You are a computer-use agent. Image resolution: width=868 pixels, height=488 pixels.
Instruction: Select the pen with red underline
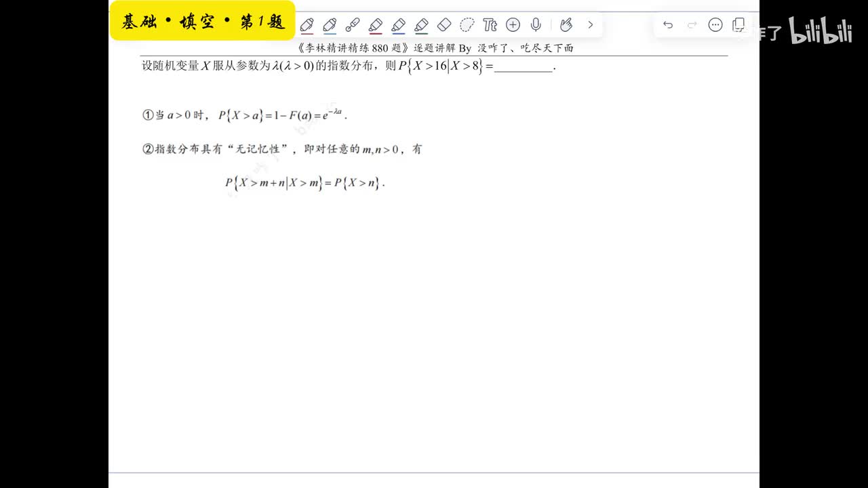click(307, 26)
